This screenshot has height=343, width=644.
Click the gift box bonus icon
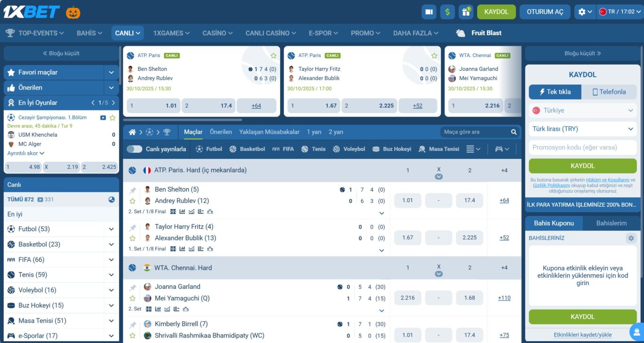pos(466,12)
